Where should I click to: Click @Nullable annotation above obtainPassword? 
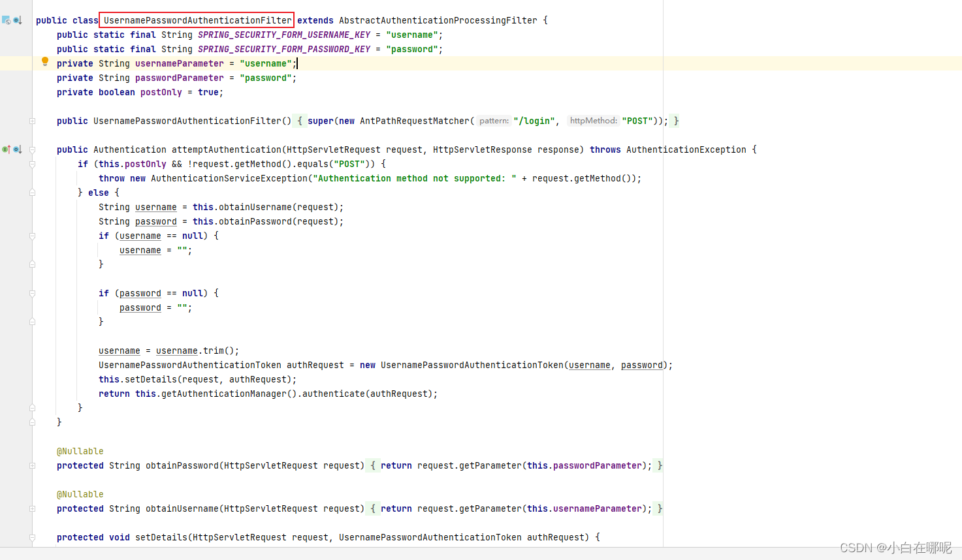(x=80, y=451)
